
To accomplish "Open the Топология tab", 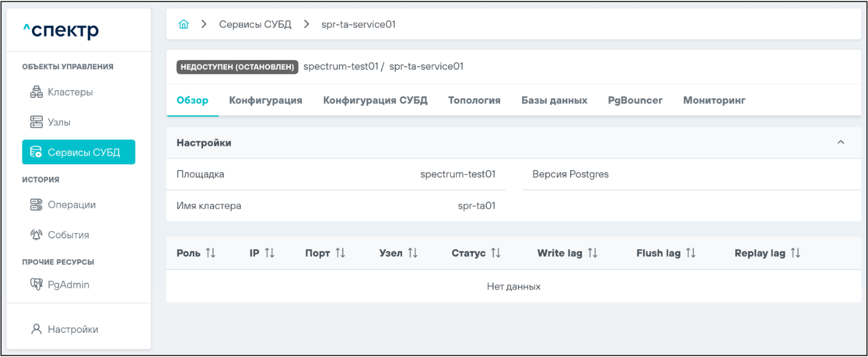I will pyautogui.click(x=474, y=100).
